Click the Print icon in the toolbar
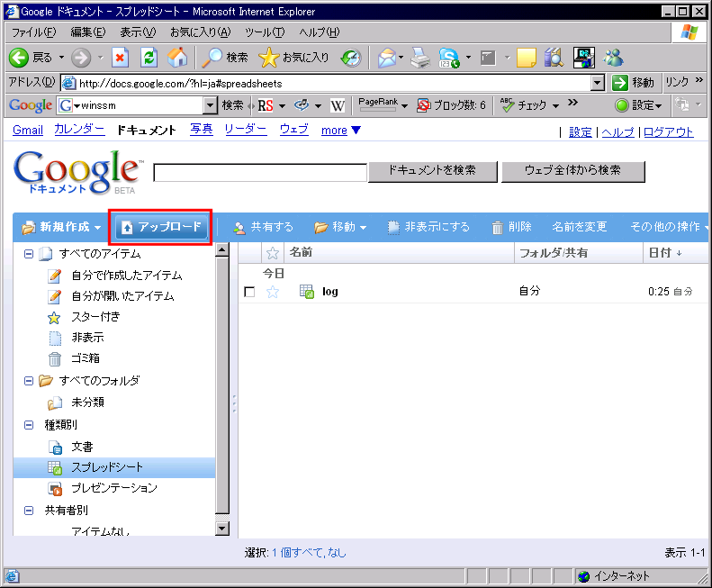 coord(419,58)
